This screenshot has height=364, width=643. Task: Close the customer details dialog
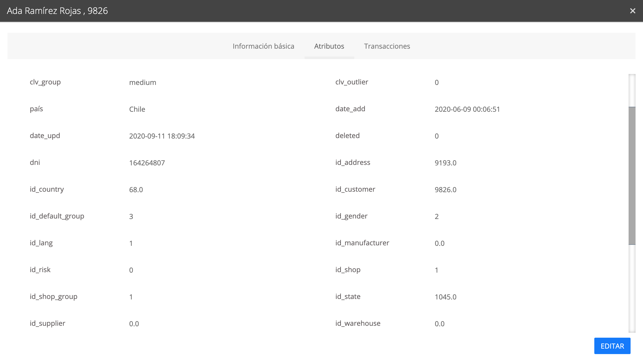[x=633, y=11]
